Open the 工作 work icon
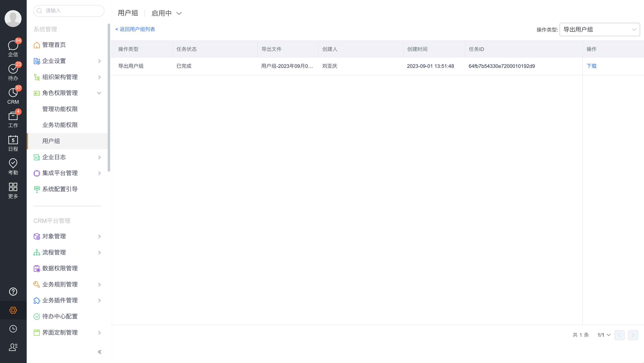Image resolution: width=644 pixels, height=363 pixels. click(13, 116)
